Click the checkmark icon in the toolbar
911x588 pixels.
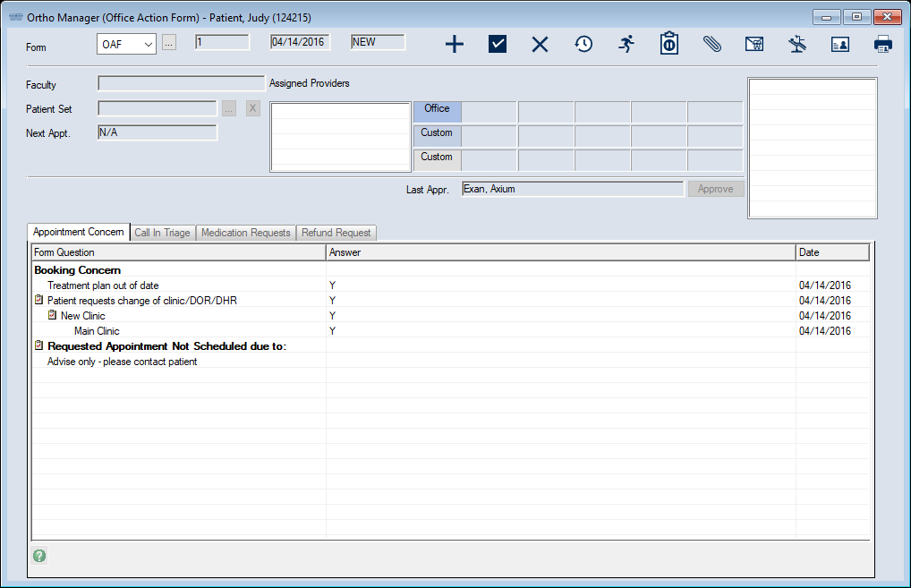498,44
